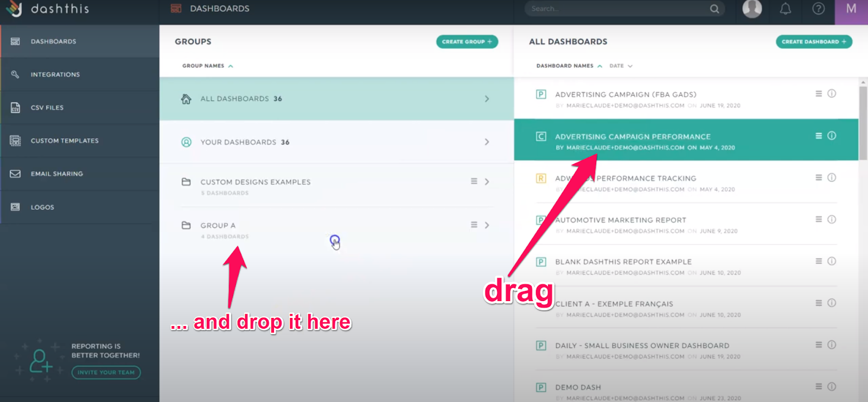This screenshot has width=868, height=402.
Task: Open menu for Blank Dashthis Report Example
Action: click(x=819, y=261)
